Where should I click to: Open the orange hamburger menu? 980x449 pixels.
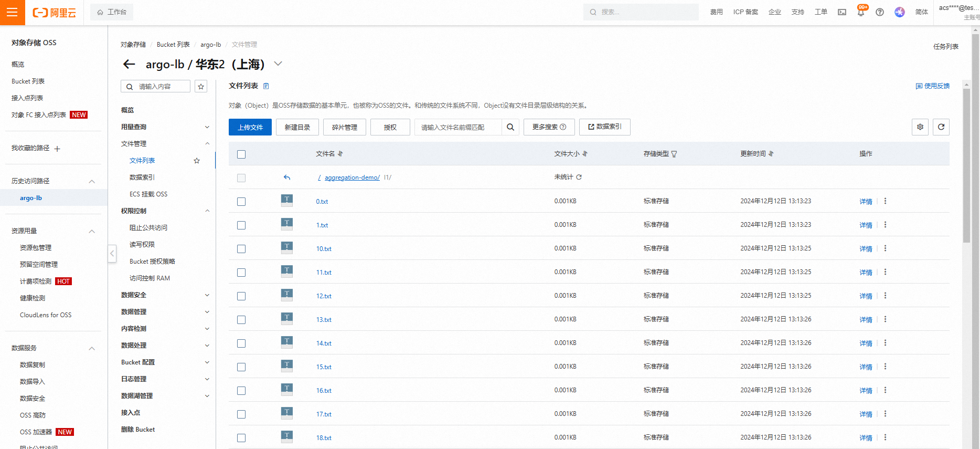coord(12,12)
